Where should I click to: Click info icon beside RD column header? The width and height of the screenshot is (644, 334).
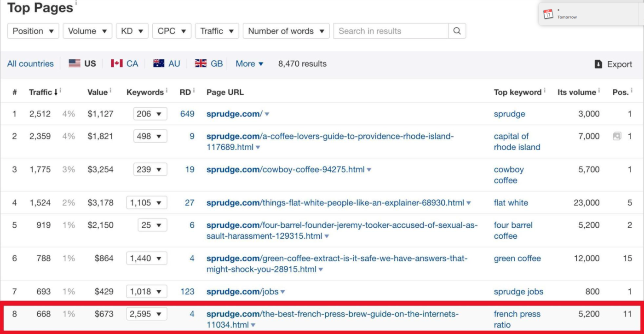[194, 91]
